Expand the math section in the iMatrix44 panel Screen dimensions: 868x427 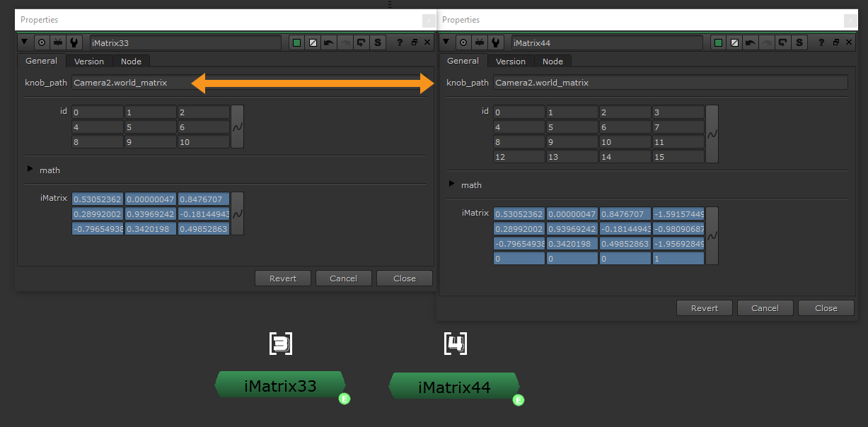coord(453,185)
